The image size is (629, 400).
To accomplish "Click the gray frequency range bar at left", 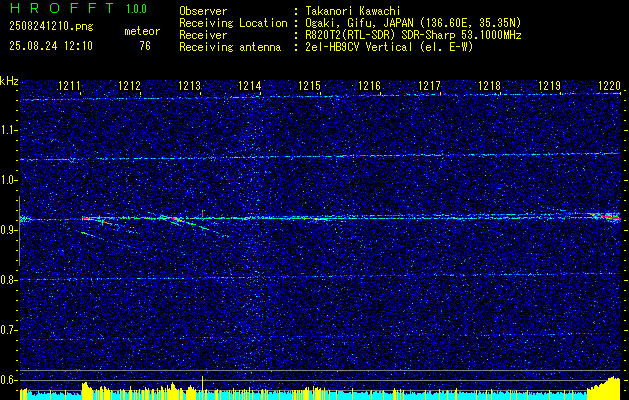I will click(19, 231).
